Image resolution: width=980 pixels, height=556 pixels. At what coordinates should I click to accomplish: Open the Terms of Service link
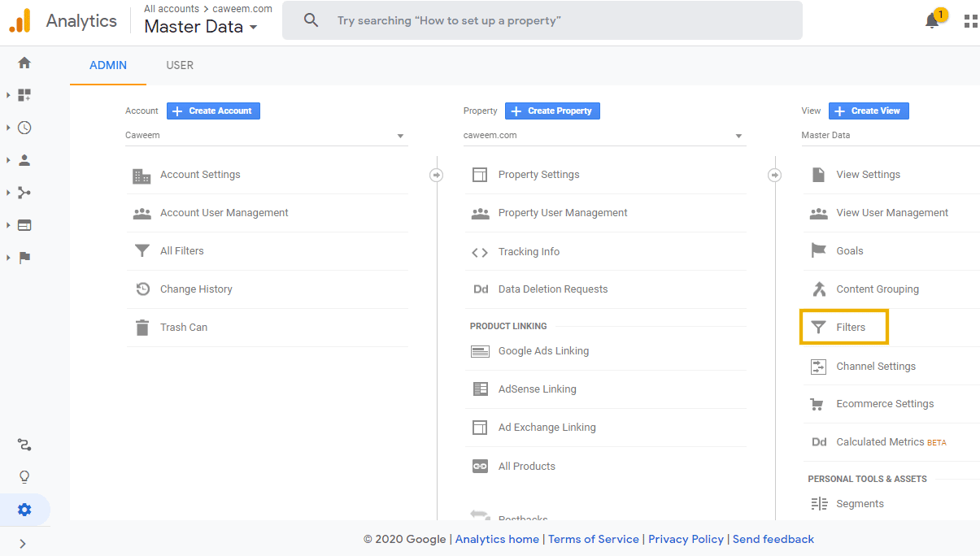click(x=594, y=539)
